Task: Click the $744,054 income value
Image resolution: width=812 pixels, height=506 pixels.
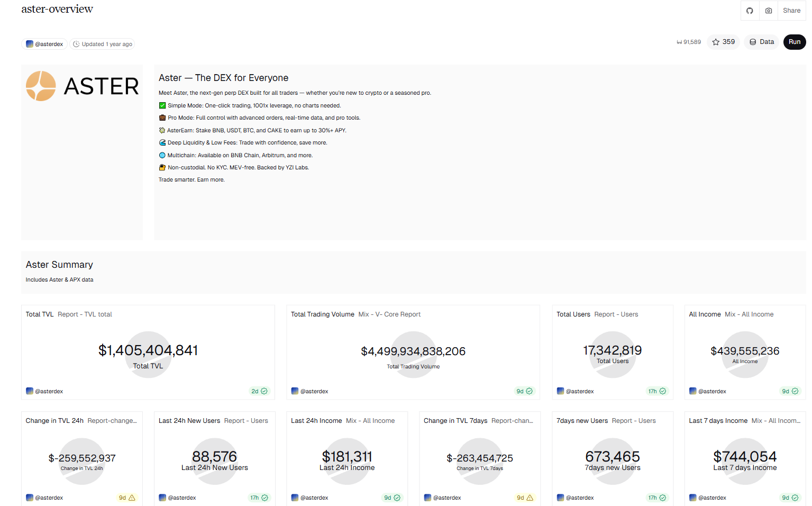Action: point(745,456)
